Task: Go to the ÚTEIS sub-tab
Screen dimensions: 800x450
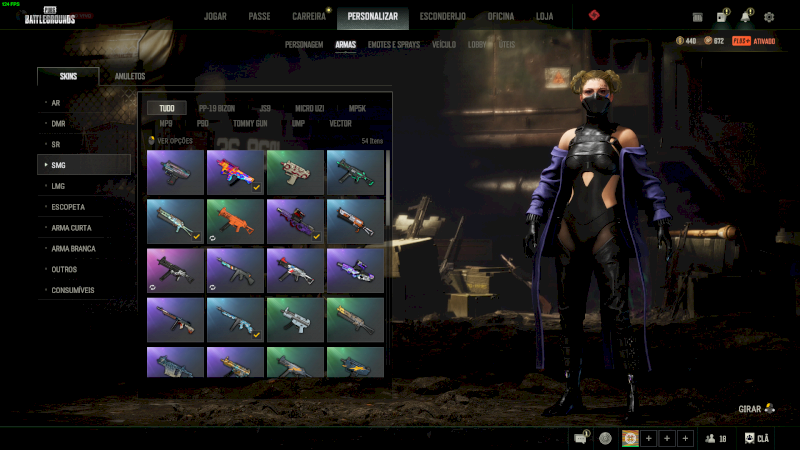Action: click(x=507, y=44)
